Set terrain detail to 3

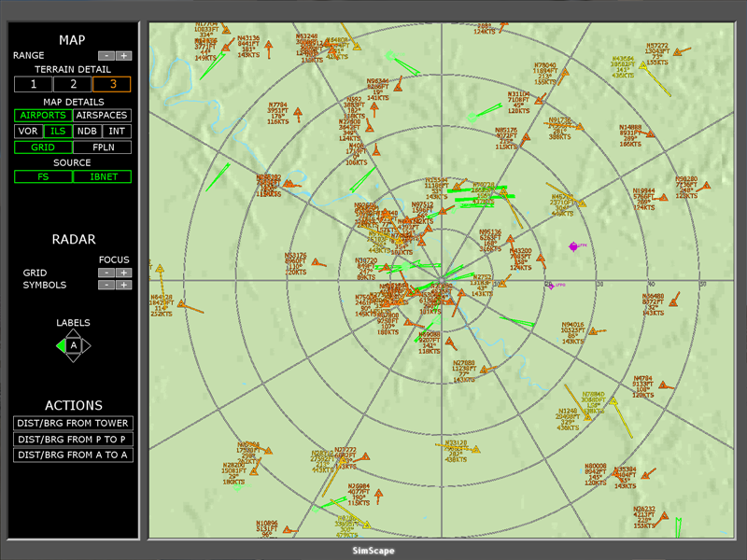tap(112, 84)
